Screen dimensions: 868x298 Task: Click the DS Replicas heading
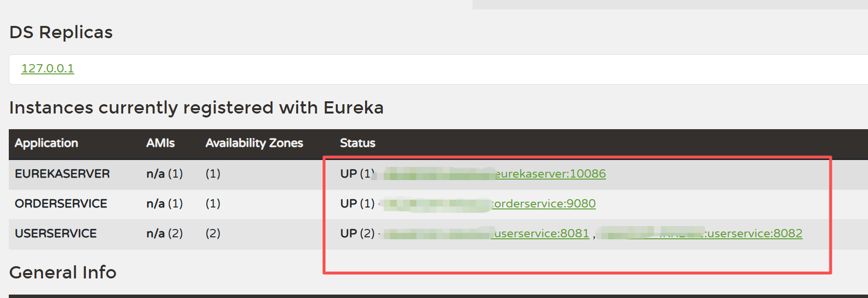click(61, 32)
